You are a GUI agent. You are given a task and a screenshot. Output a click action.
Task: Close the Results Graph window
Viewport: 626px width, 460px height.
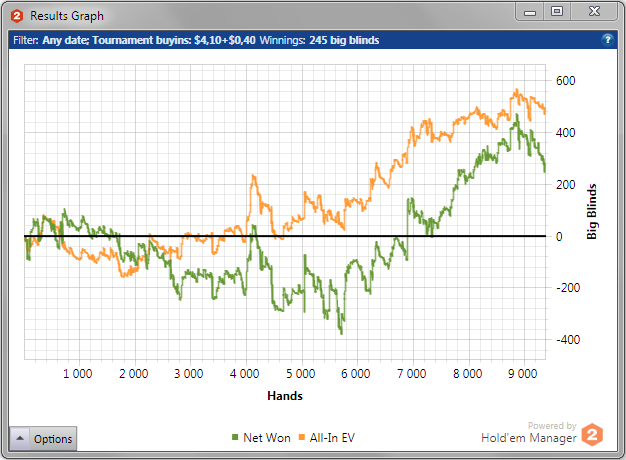click(x=594, y=12)
